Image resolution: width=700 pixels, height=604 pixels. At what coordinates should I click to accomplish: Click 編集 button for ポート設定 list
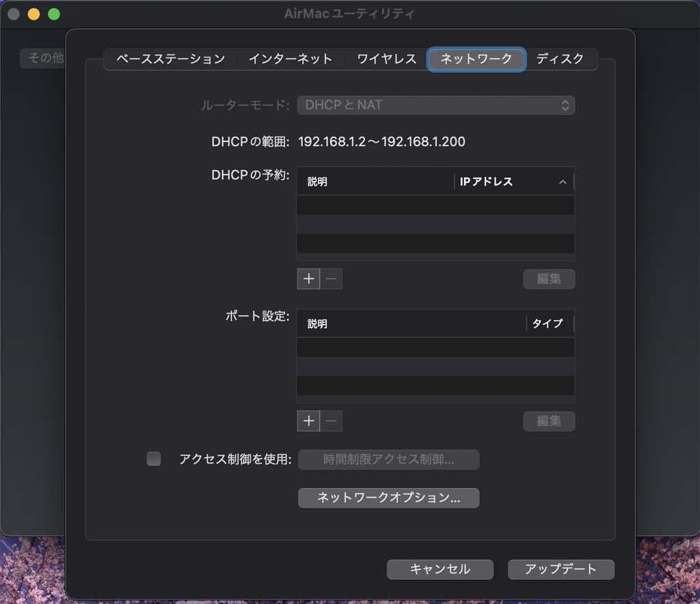(548, 421)
